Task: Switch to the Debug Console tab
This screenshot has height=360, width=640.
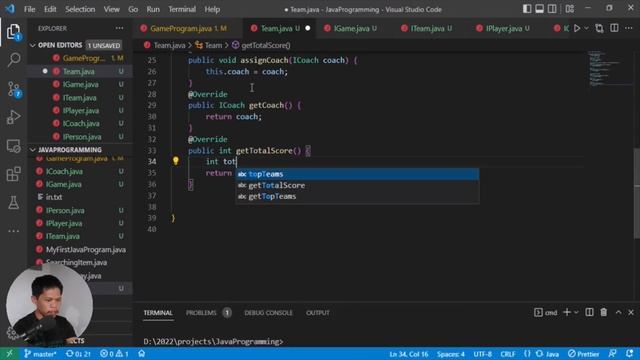Action: coord(268,313)
